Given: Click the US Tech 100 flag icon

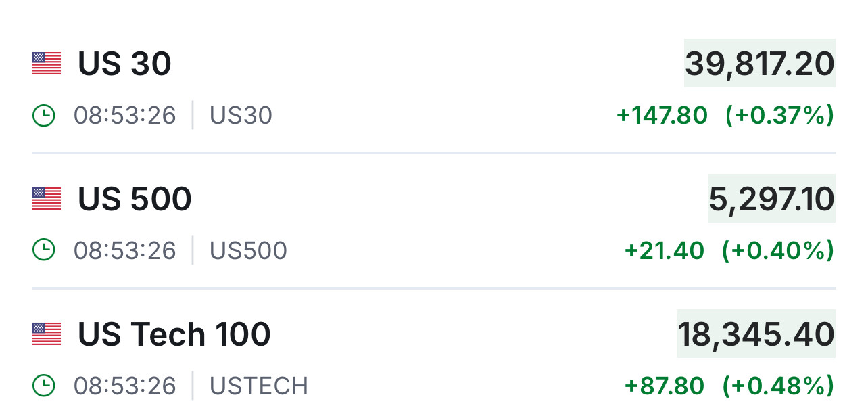Looking at the screenshot, I should [x=47, y=334].
